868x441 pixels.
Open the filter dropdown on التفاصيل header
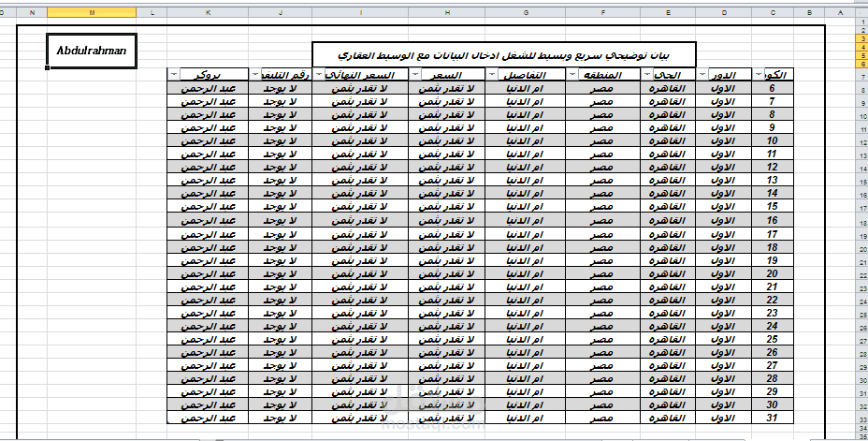[492, 74]
